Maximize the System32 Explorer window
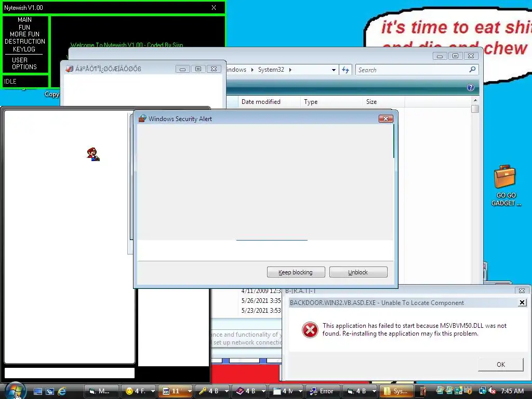 [455, 56]
